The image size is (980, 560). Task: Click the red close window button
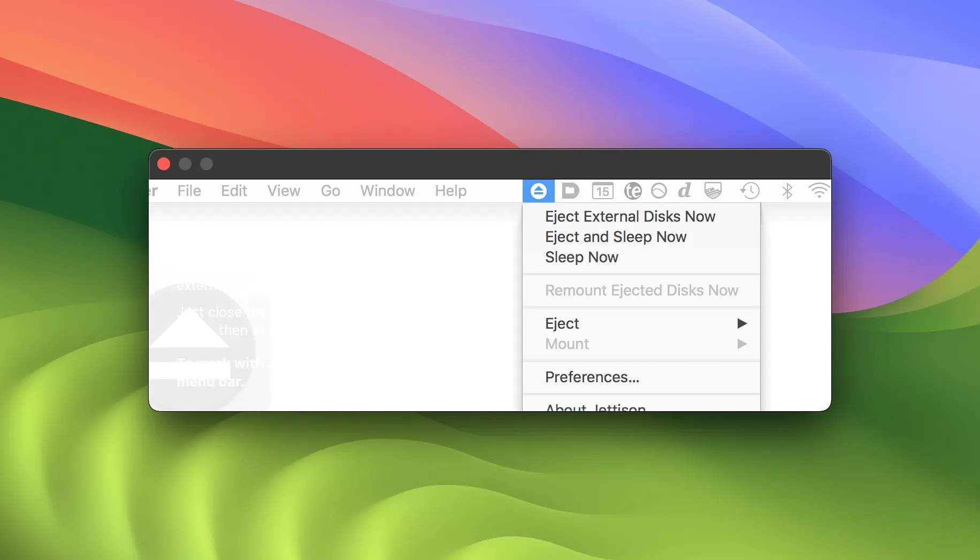[x=164, y=164]
